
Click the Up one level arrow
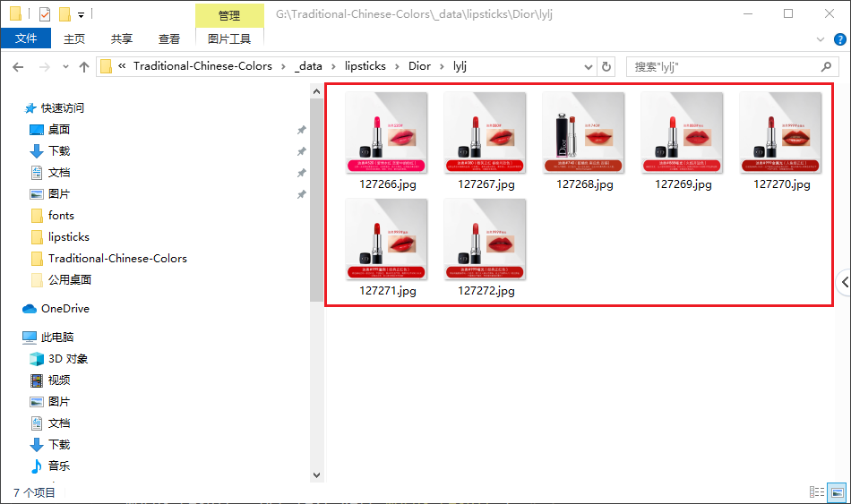coord(84,67)
